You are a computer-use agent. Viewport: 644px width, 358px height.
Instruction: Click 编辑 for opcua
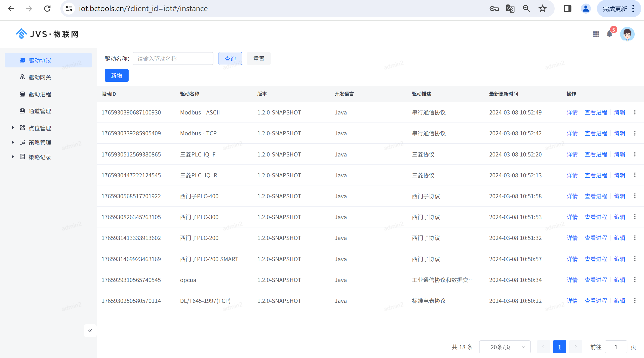(x=619, y=280)
